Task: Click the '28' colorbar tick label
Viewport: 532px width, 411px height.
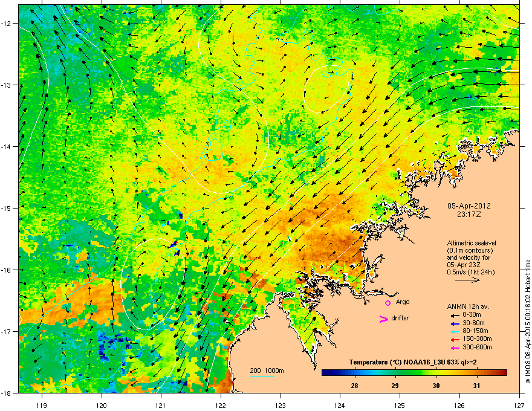Action: (354, 386)
